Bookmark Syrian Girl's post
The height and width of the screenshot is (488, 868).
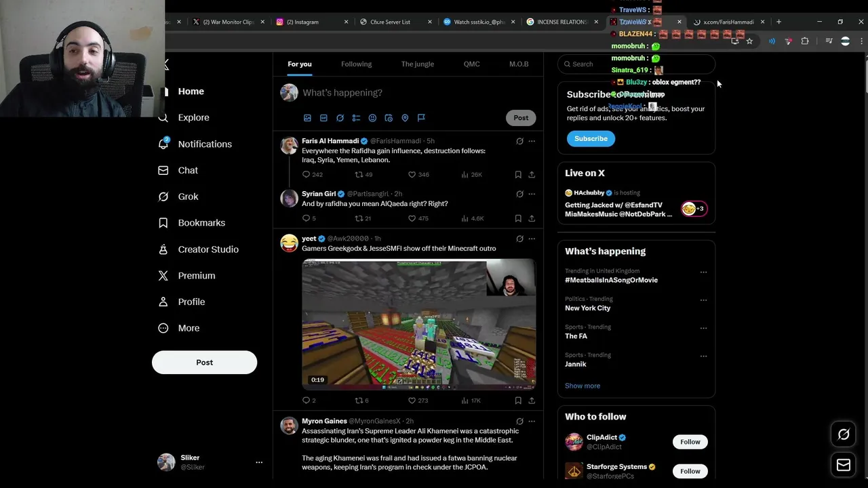tap(518, 218)
